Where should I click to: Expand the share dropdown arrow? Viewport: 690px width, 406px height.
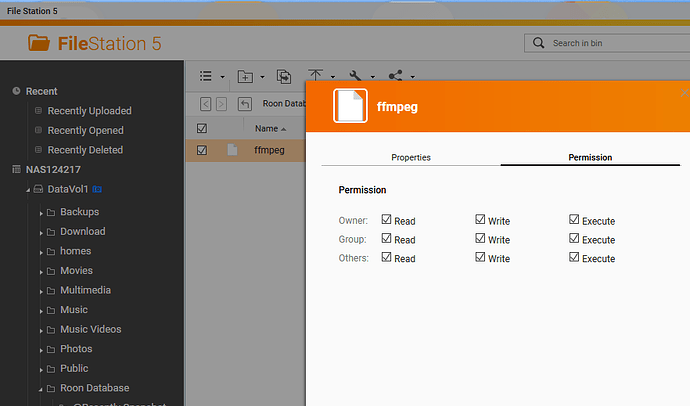click(412, 77)
